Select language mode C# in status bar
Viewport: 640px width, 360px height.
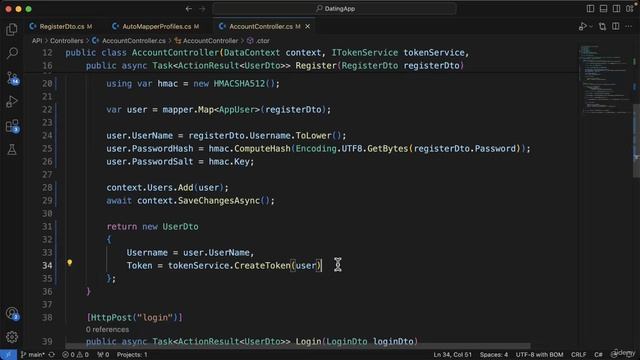(x=598, y=355)
